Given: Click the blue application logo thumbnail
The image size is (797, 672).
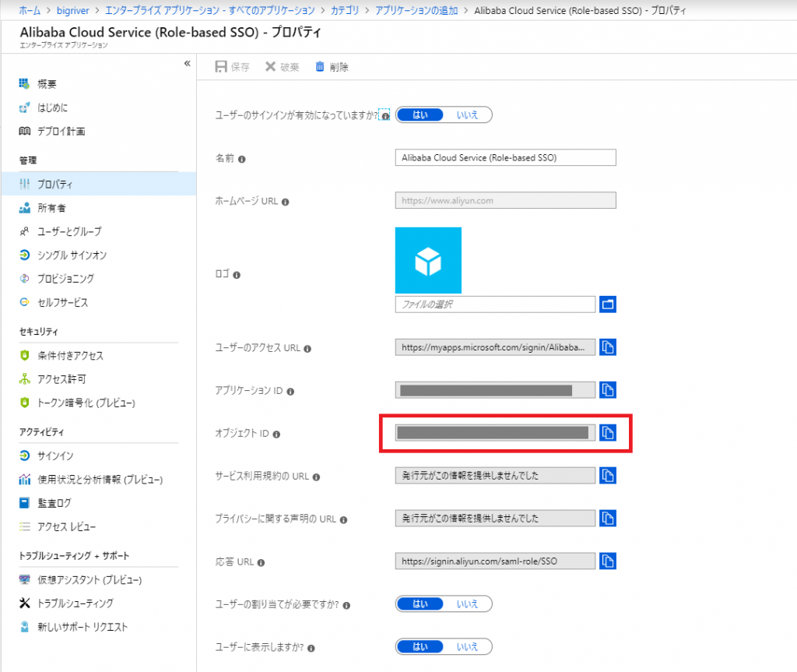Looking at the screenshot, I should [429, 260].
